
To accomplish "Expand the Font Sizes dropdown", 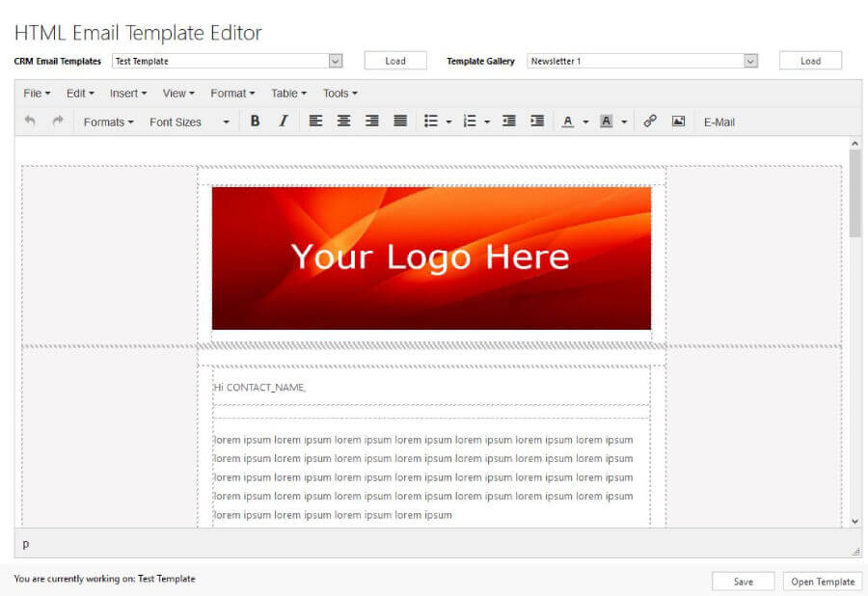I will click(x=225, y=122).
